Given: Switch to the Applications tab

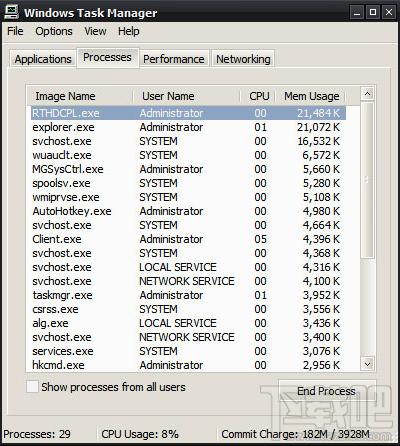Looking at the screenshot, I should coord(43,59).
